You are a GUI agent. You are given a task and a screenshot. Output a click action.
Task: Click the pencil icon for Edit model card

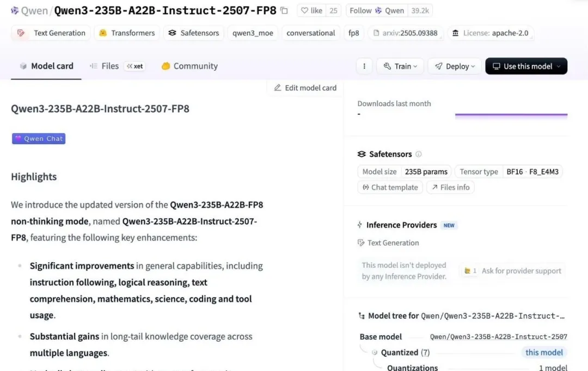[277, 88]
